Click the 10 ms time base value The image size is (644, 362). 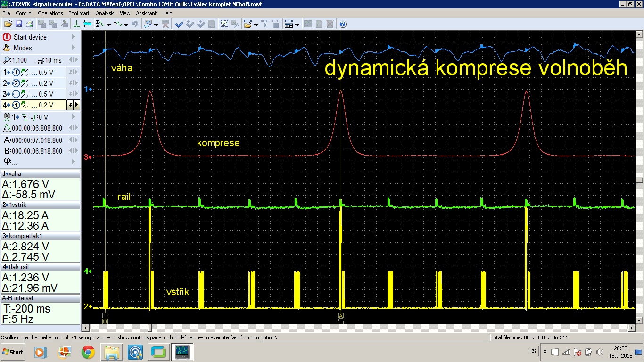53,60
